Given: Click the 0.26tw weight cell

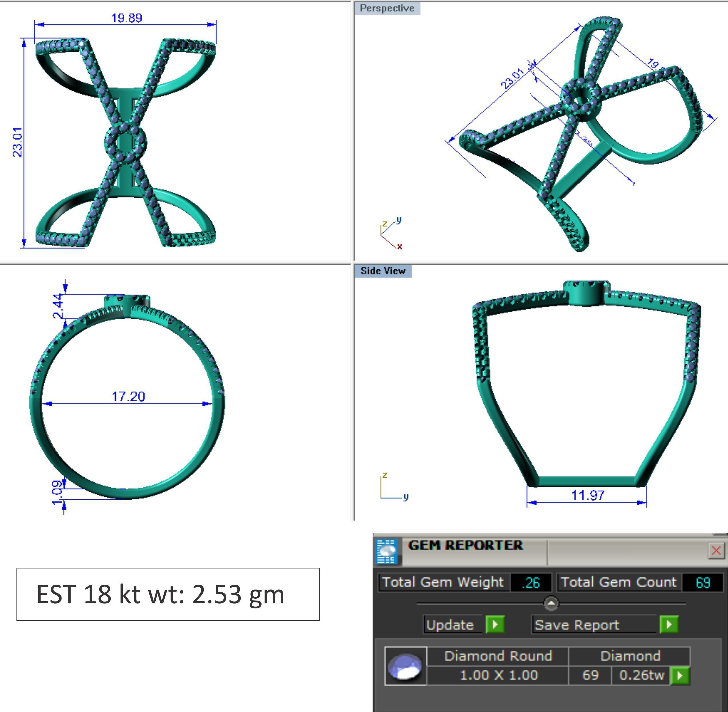Looking at the screenshot, I should coord(642,675).
